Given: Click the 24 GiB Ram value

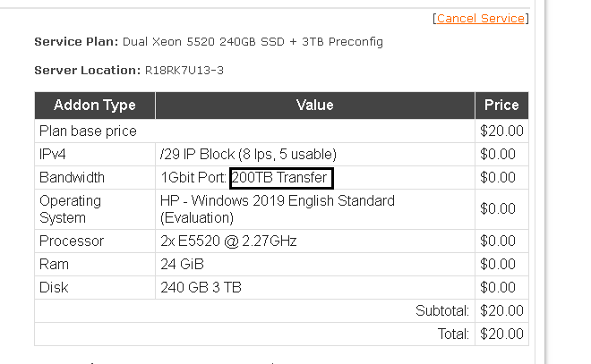Looking at the screenshot, I should [x=182, y=265].
